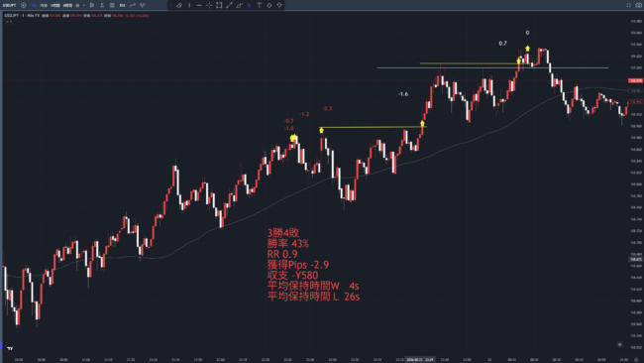The image size is (644, 363).
Task: Click the add symbol plus button
Action: point(24,5)
